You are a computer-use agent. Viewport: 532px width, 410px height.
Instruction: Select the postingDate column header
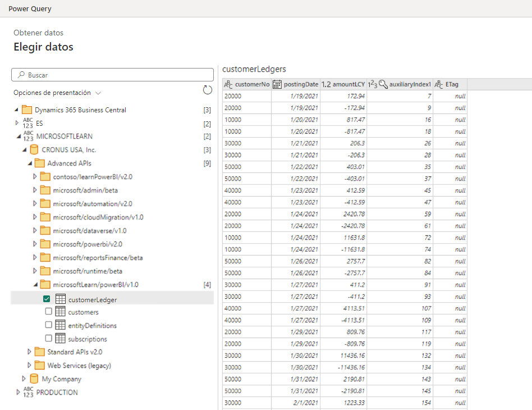[x=296, y=84]
